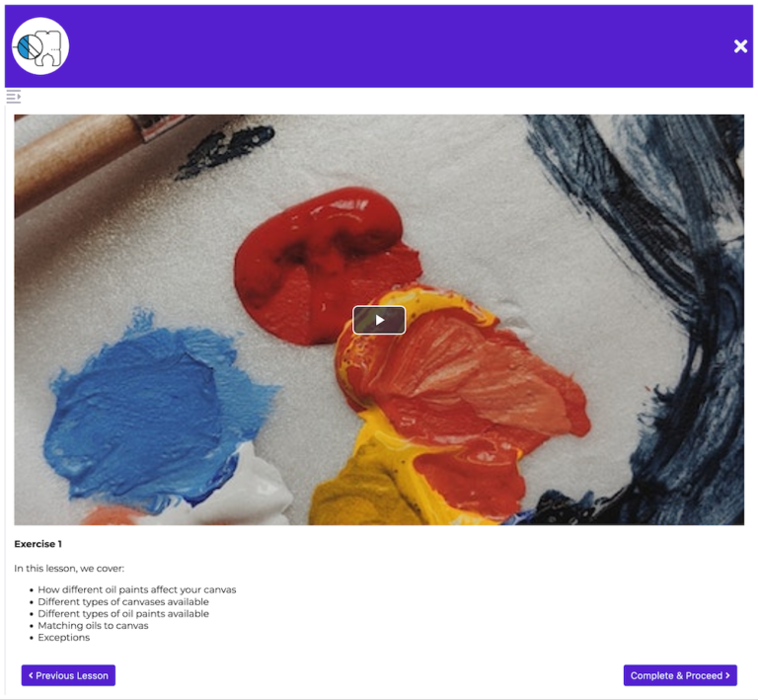Select "How different oil paints affect your canvas"
This screenshot has width=758, height=700.
pos(137,589)
